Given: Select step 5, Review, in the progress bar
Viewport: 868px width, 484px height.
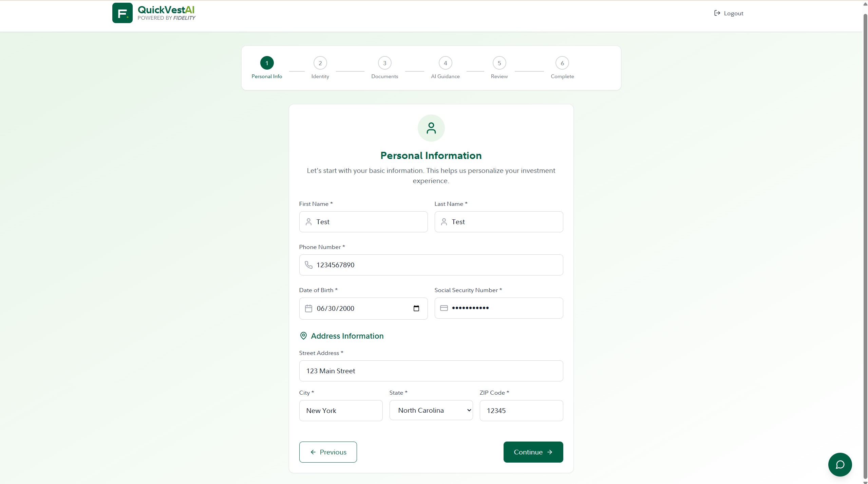Looking at the screenshot, I should click(499, 63).
